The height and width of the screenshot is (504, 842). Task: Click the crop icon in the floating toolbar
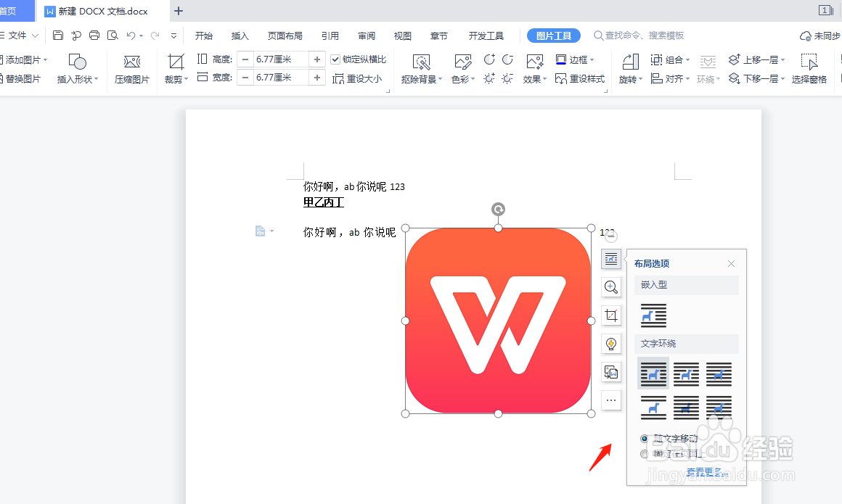[x=610, y=315]
